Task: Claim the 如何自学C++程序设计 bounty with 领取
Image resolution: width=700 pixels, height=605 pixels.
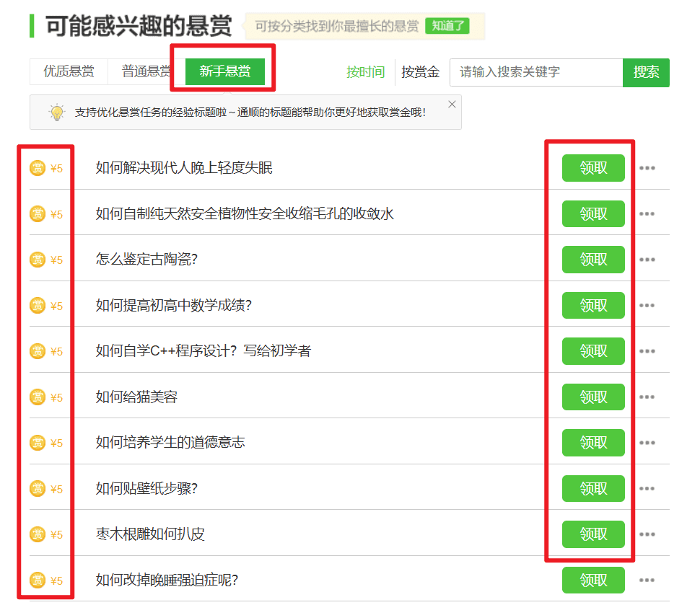Action: (x=593, y=351)
